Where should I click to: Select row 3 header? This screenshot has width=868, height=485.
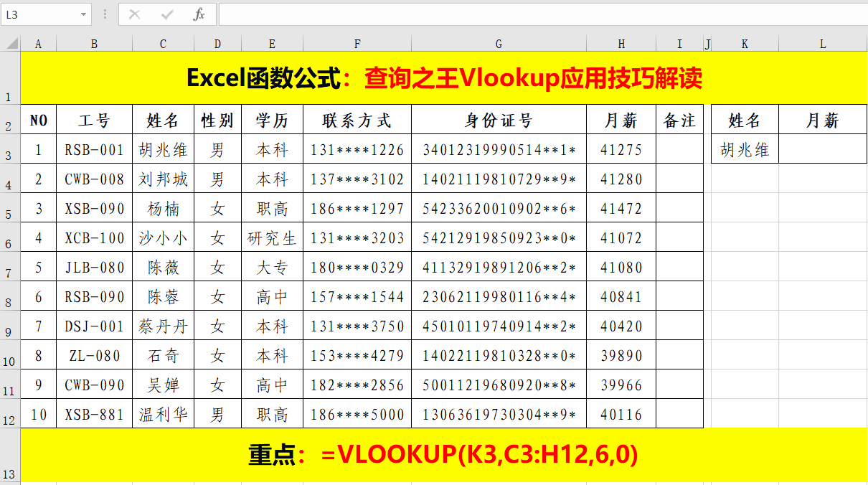coord(10,149)
